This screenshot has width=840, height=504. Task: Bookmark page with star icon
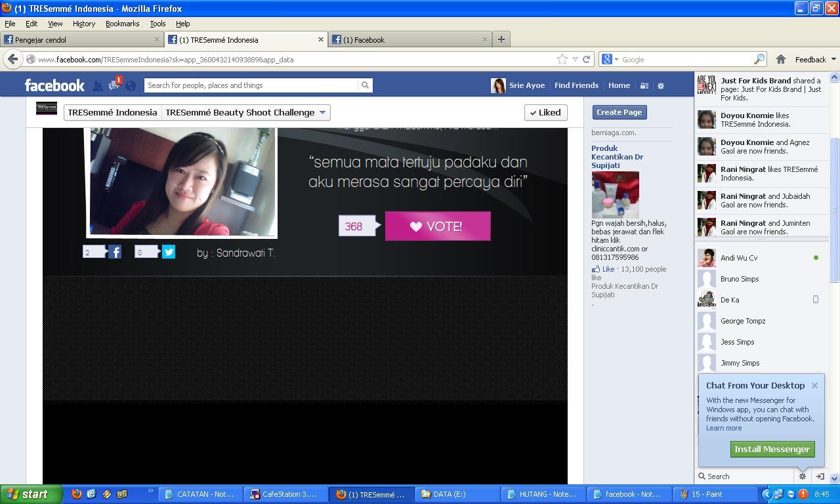(562, 59)
